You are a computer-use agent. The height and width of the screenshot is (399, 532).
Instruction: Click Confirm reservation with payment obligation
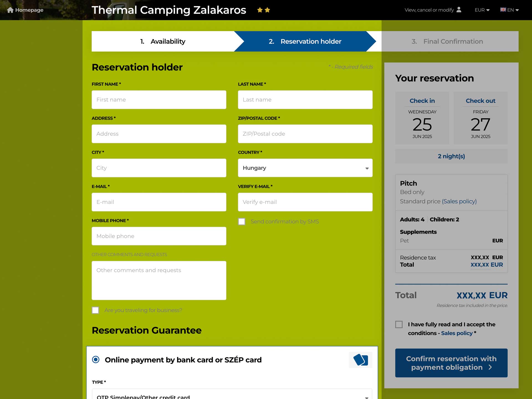pyautogui.click(x=451, y=363)
